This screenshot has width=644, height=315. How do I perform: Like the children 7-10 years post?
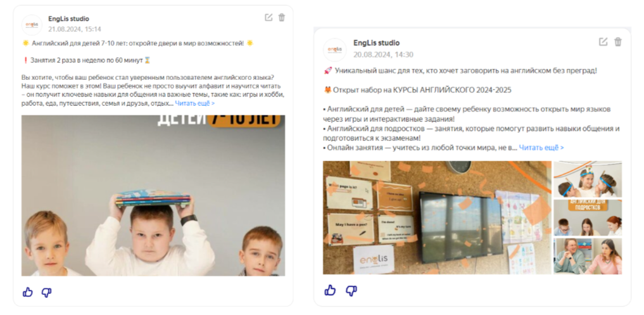[27, 292]
